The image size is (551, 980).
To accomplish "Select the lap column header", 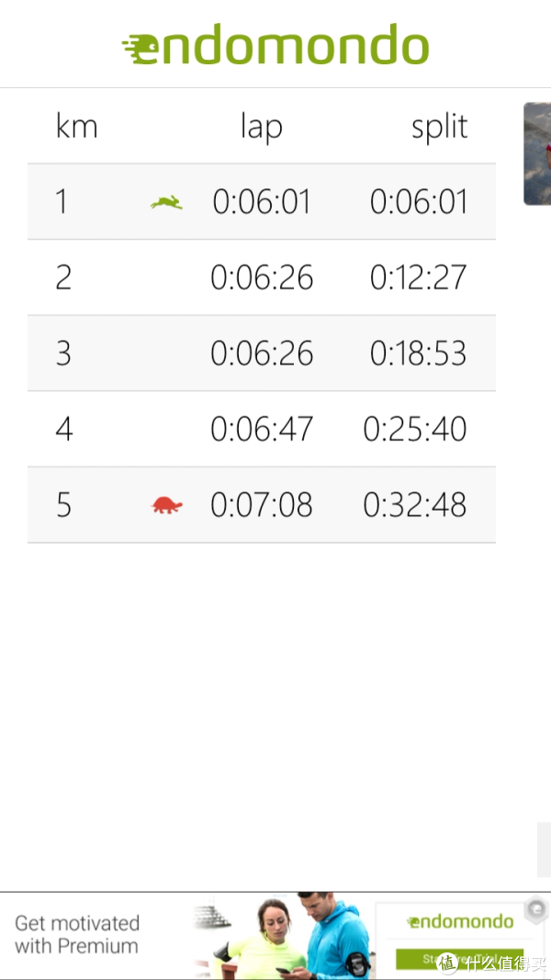I will coord(261,128).
